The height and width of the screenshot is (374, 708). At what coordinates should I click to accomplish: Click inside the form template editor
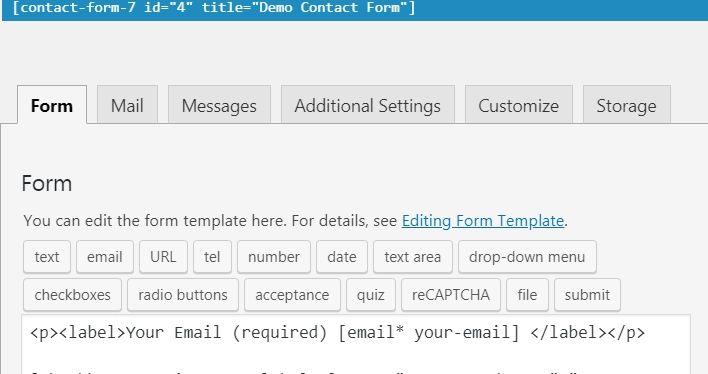tap(356, 345)
